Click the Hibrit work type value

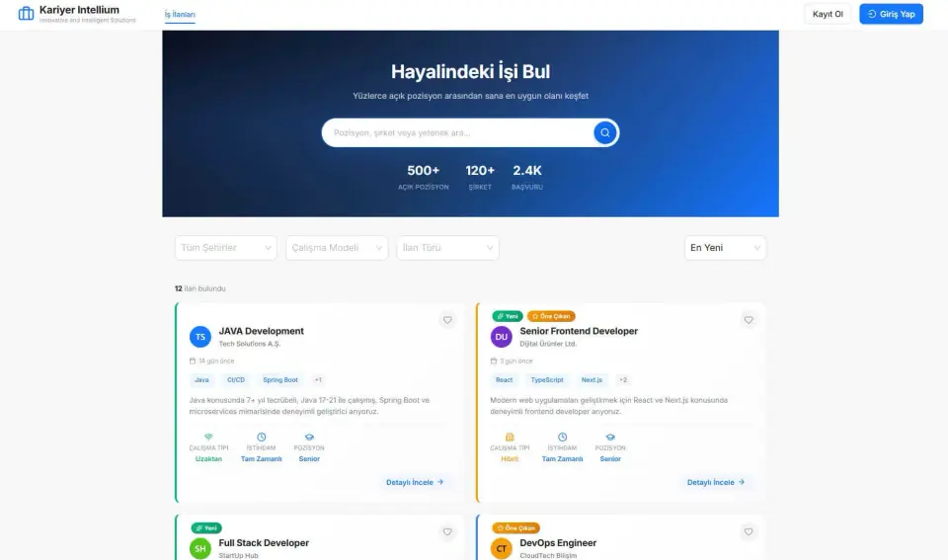coord(510,459)
